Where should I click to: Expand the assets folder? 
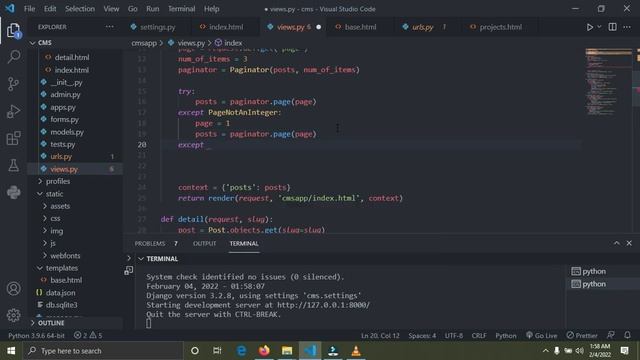[x=60, y=206]
